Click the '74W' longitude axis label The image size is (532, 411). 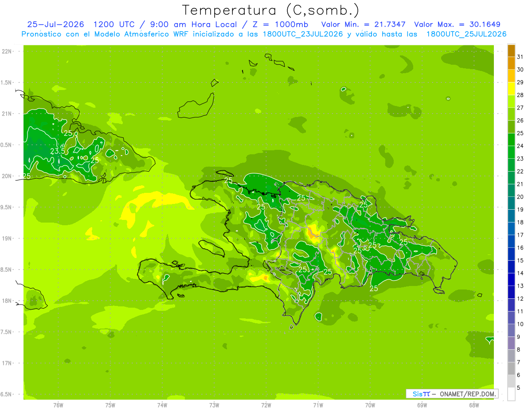pos(162,405)
